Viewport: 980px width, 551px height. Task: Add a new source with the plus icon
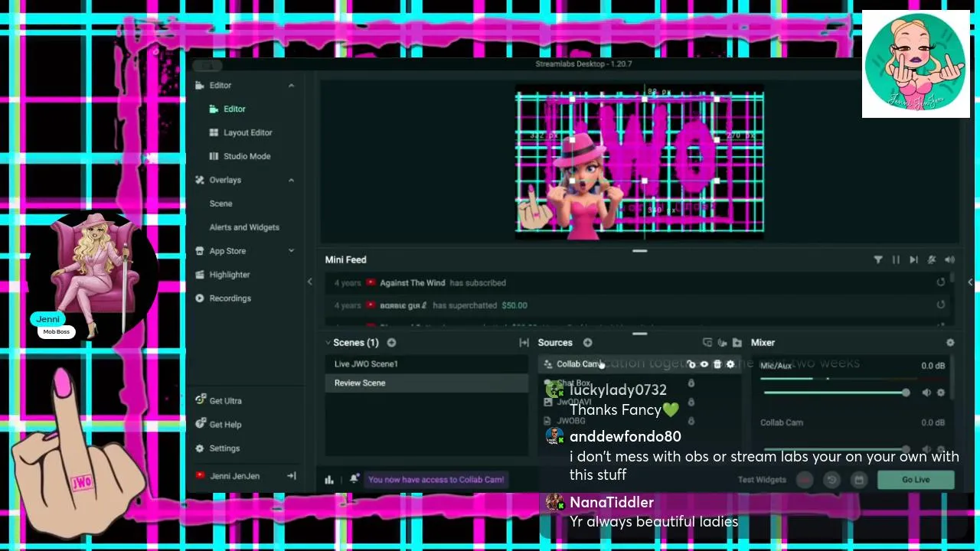click(x=587, y=343)
